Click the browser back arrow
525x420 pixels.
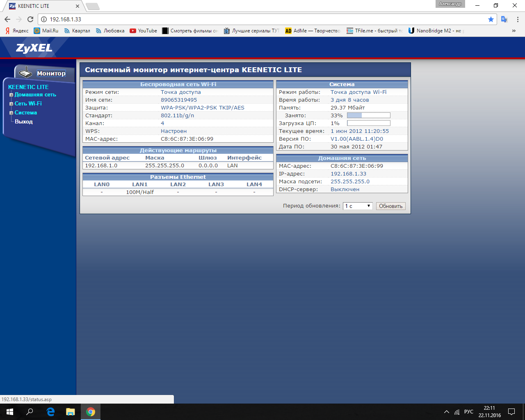pyautogui.click(x=7, y=19)
